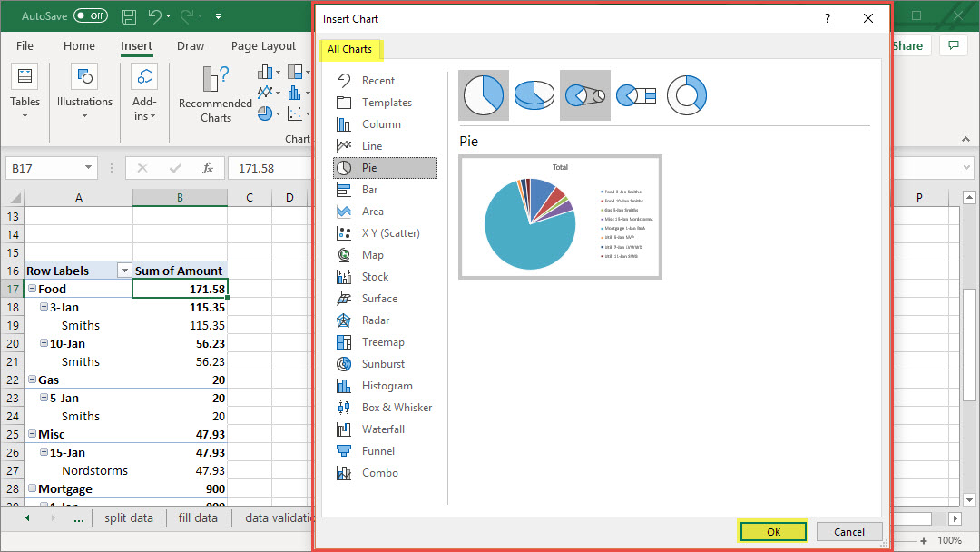Collapse the Food group in pivot table

(x=32, y=289)
